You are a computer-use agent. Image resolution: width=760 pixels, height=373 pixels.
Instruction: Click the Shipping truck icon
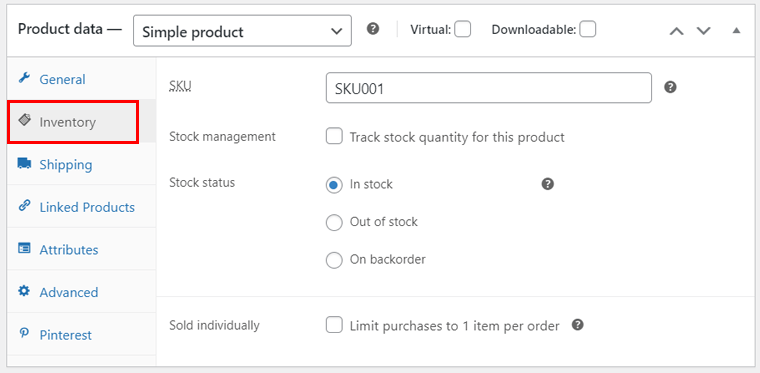coord(24,163)
